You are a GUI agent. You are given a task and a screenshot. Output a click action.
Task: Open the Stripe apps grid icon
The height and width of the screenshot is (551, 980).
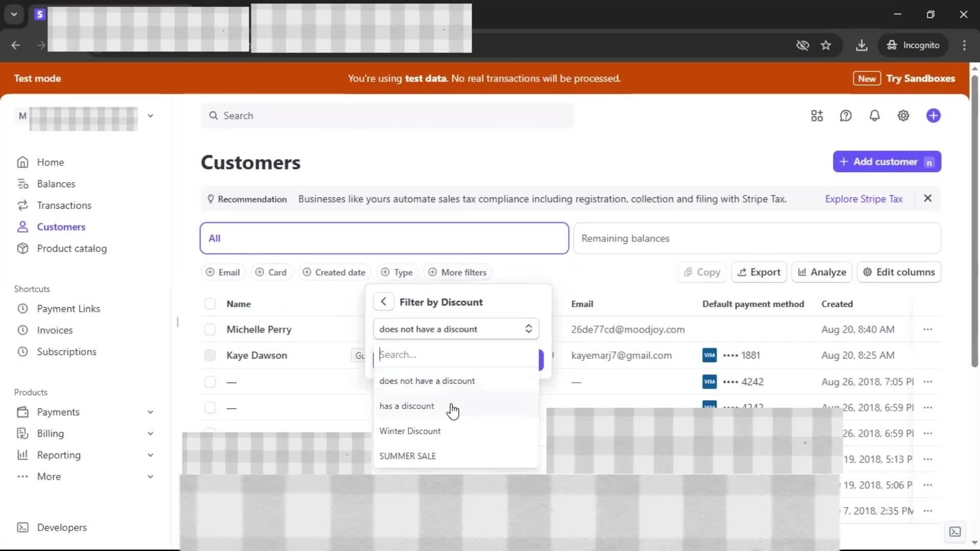click(x=817, y=116)
